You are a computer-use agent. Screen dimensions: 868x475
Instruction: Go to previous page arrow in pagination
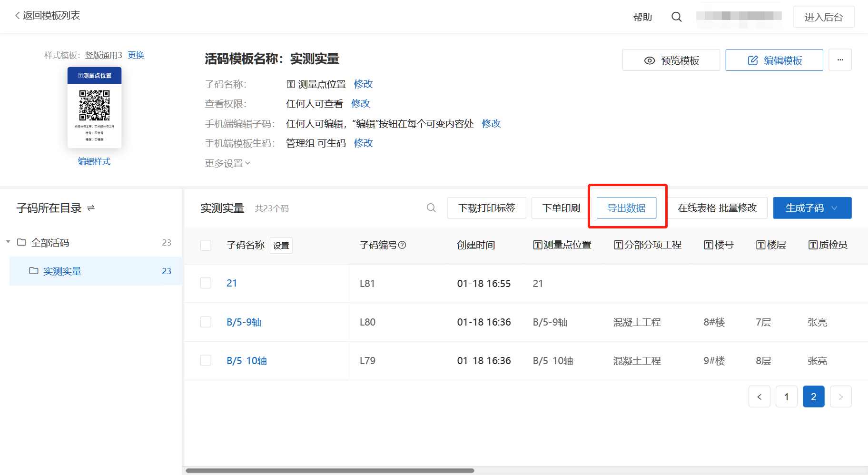click(x=759, y=396)
